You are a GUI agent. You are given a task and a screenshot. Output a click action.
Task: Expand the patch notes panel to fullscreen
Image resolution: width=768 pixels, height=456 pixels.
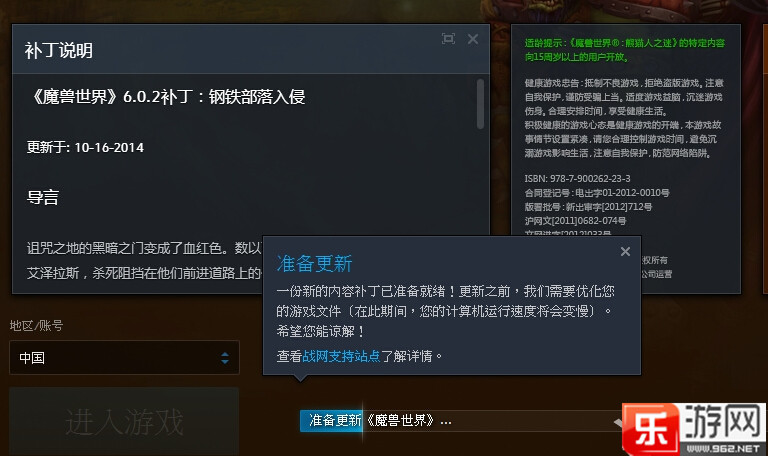(x=448, y=39)
